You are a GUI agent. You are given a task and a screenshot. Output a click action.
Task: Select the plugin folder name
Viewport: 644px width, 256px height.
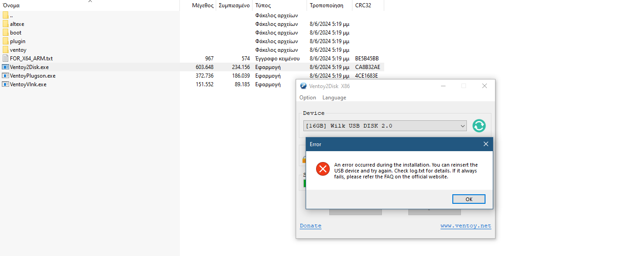[x=18, y=41]
